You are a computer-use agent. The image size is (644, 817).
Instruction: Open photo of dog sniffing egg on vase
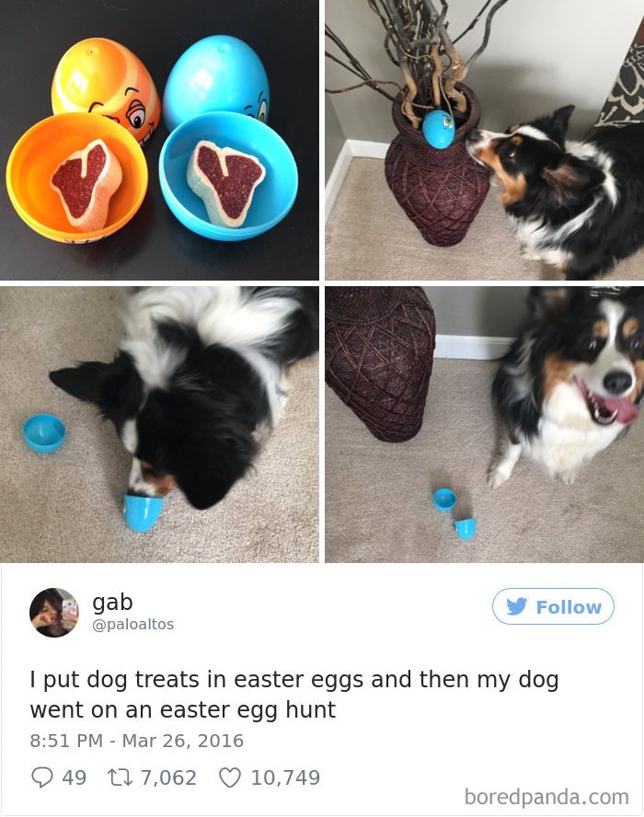point(485,140)
